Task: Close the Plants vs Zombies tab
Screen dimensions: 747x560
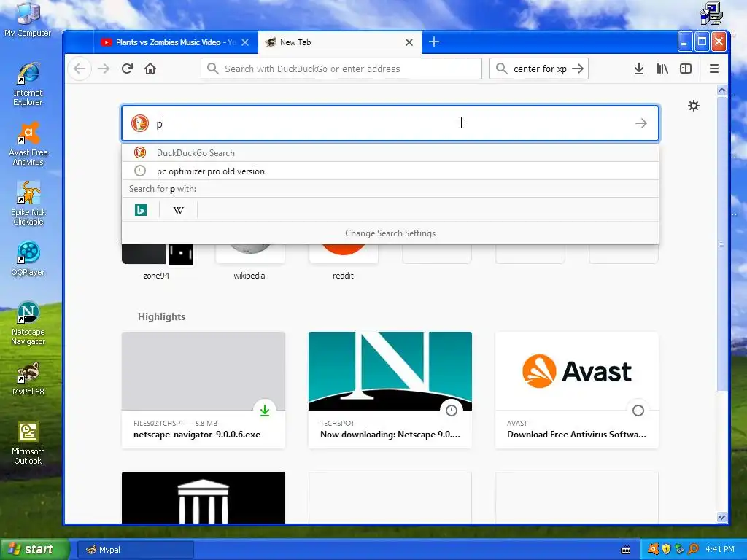Action: pos(245,42)
